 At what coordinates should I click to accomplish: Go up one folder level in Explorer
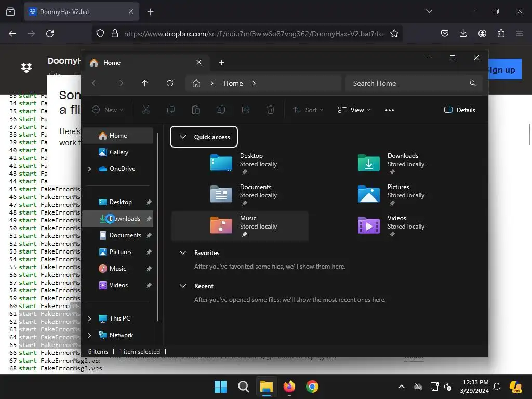tap(145, 83)
